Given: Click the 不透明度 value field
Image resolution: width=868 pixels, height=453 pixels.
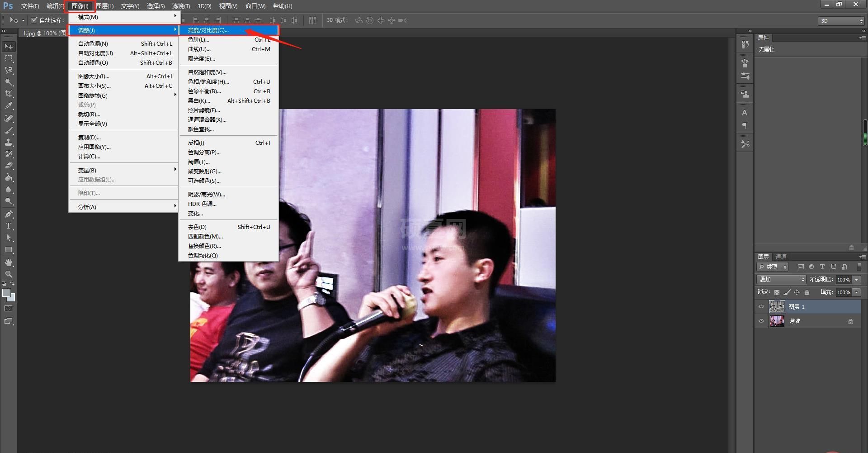Looking at the screenshot, I should point(843,280).
